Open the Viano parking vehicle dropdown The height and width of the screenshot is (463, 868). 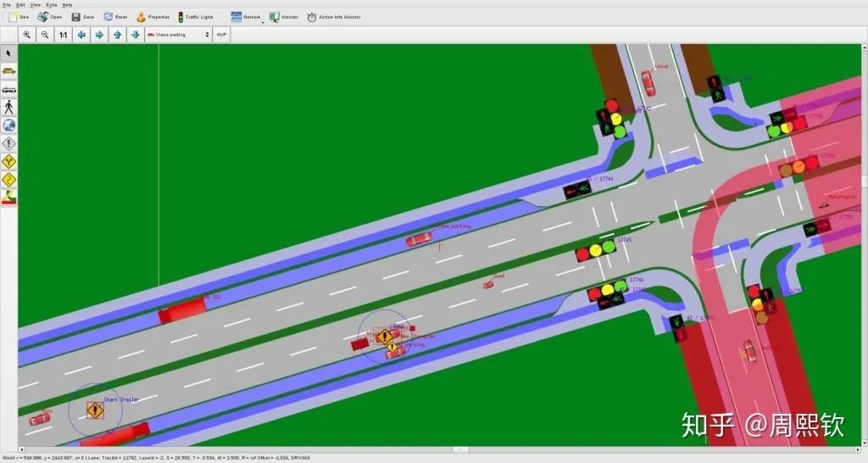point(178,35)
